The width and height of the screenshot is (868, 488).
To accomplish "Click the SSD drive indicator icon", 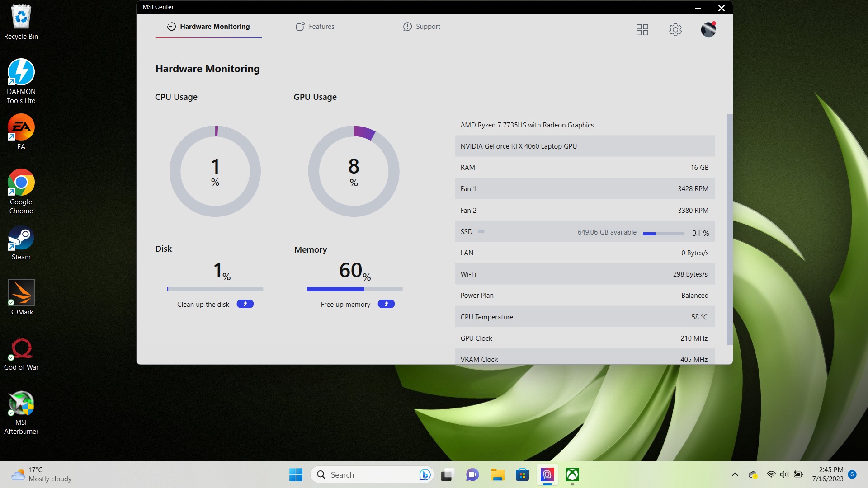I will (481, 231).
